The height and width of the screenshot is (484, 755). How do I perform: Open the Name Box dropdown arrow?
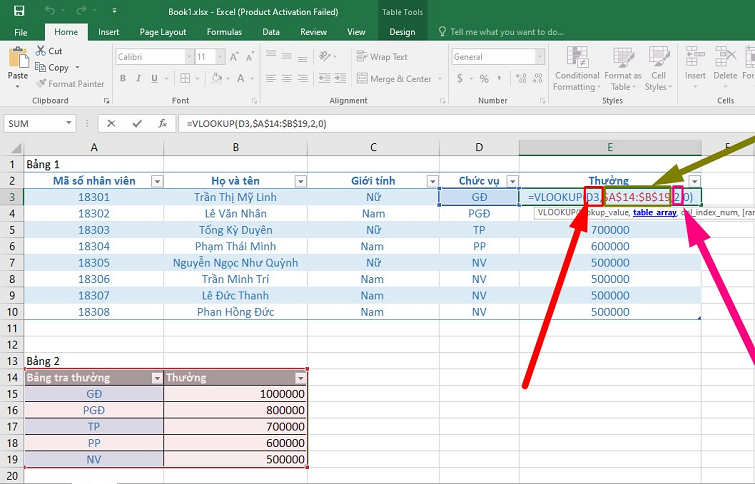[x=69, y=123]
